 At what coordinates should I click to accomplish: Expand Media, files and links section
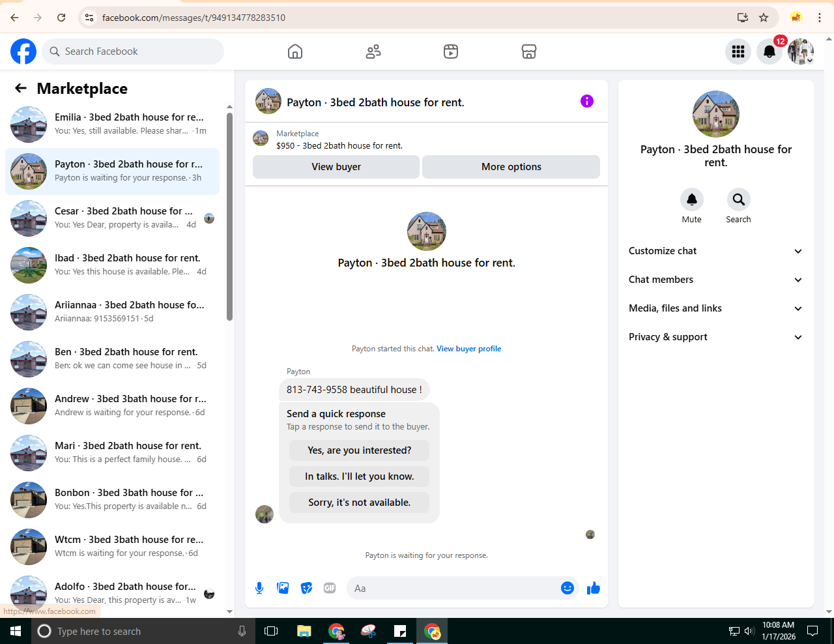click(715, 308)
